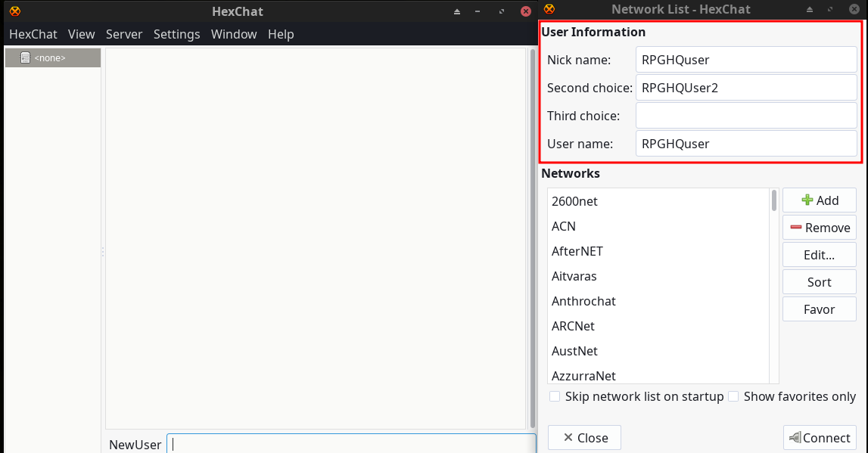This screenshot has height=453, width=868.
Task: Click the chat area vertical scrollbar
Action: (x=533, y=238)
